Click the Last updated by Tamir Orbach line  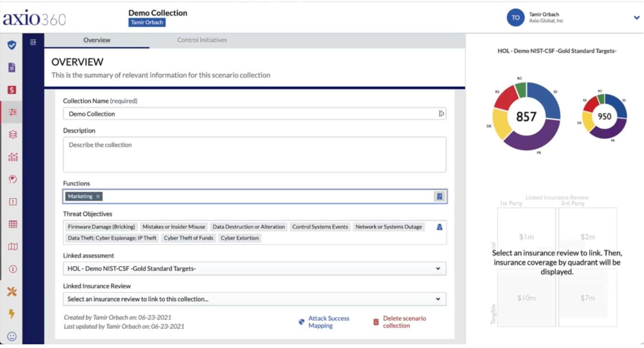pyautogui.click(x=124, y=326)
